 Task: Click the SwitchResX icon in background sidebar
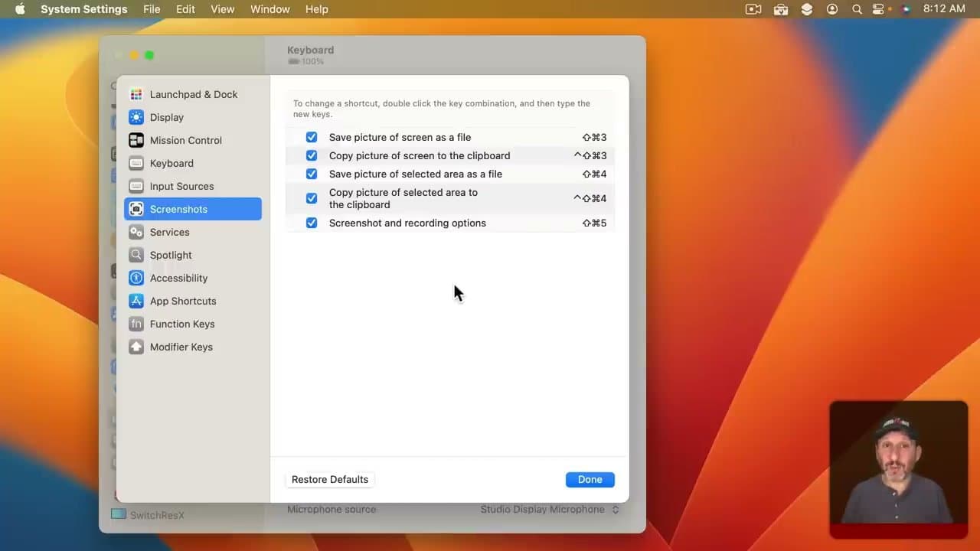point(118,515)
